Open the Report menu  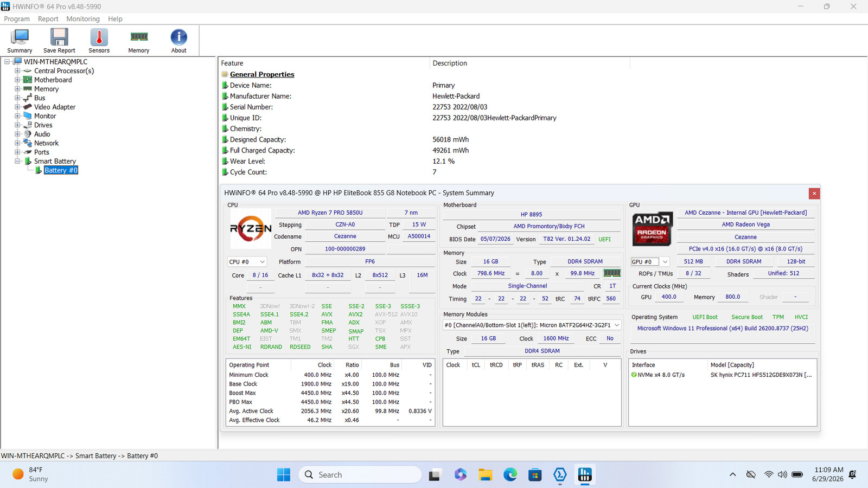pyautogui.click(x=48, y=19)
